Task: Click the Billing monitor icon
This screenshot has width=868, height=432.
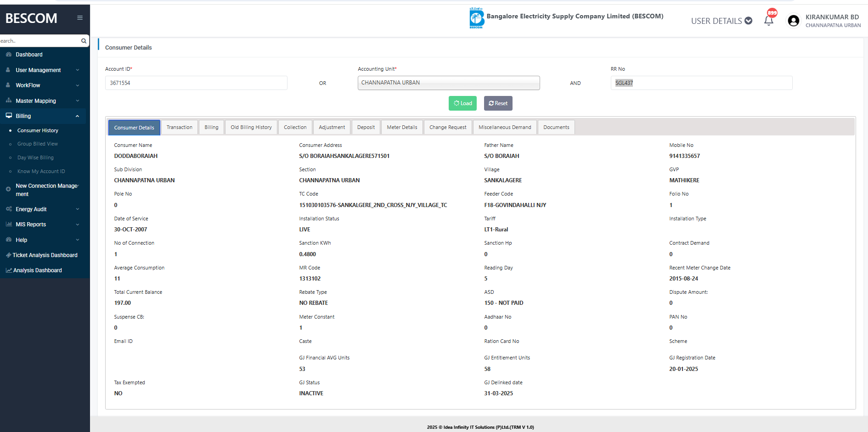Action: point(8,116)
